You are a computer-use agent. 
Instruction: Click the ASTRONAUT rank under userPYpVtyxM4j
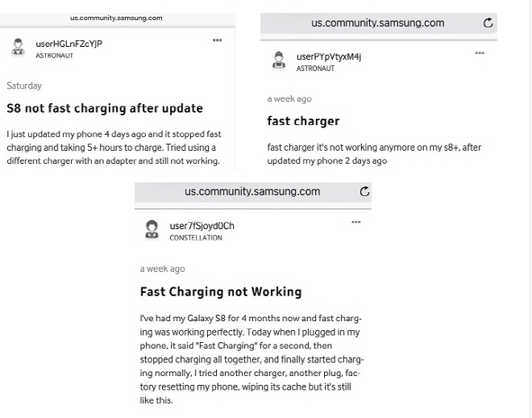point(315,69)
